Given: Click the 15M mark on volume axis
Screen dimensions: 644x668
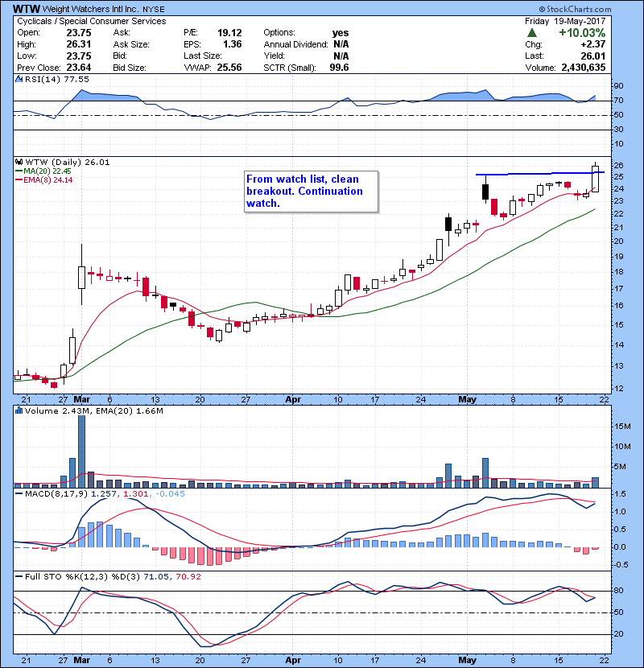Looking at the screenshot, I should [623, 426].
